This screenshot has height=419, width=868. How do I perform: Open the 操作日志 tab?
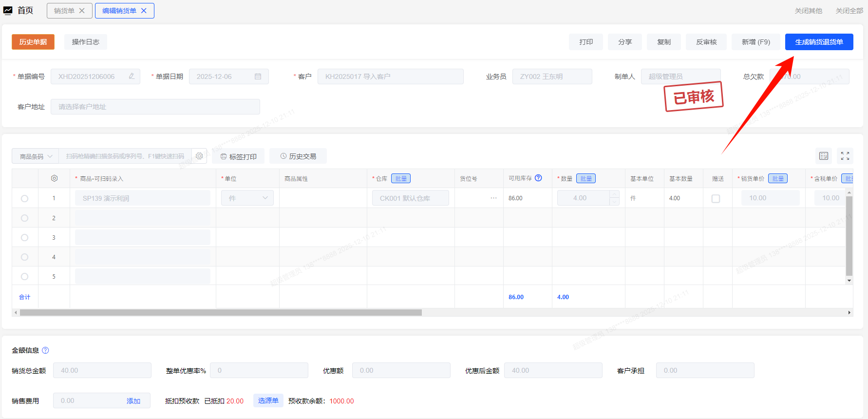click(86, 42)
